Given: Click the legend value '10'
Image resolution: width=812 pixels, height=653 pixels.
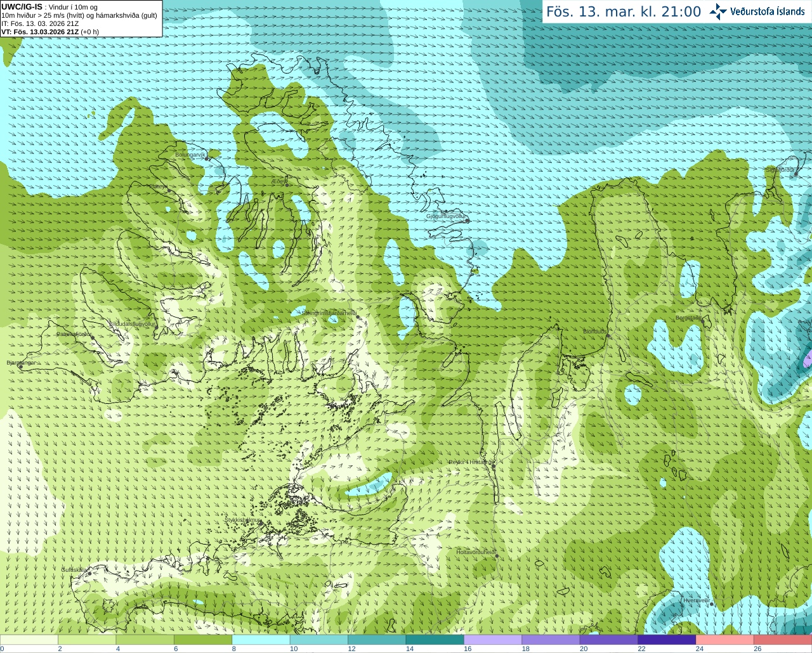Looking at the screenshot, I should 294,649.
